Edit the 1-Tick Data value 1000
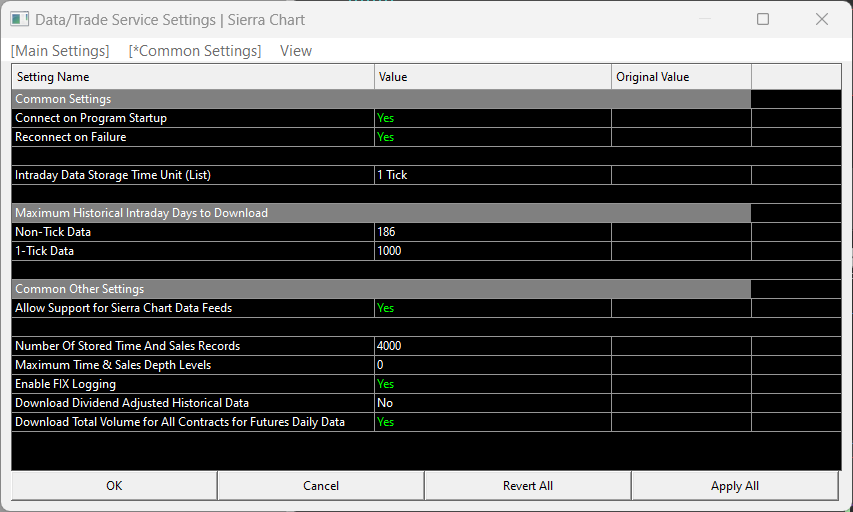 coord(493,251)
